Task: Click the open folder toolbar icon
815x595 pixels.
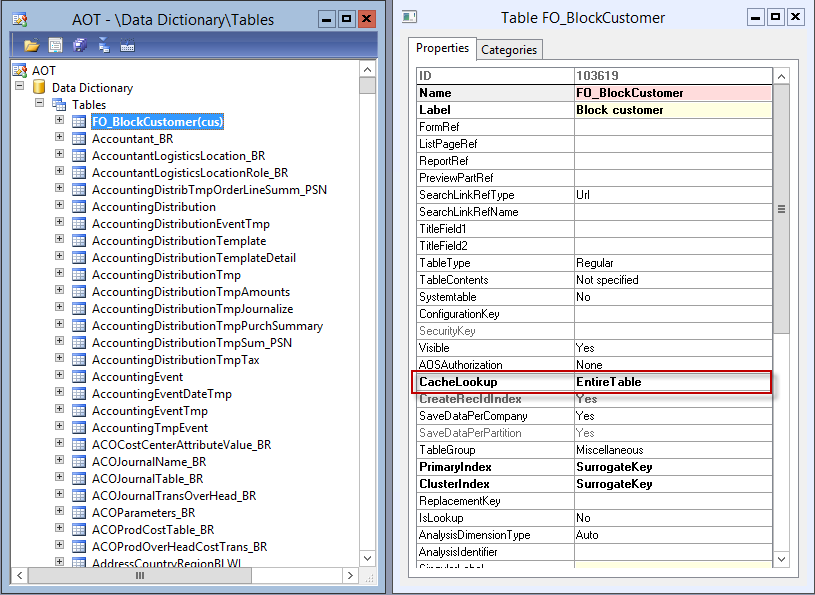Action: click(31, 46)
